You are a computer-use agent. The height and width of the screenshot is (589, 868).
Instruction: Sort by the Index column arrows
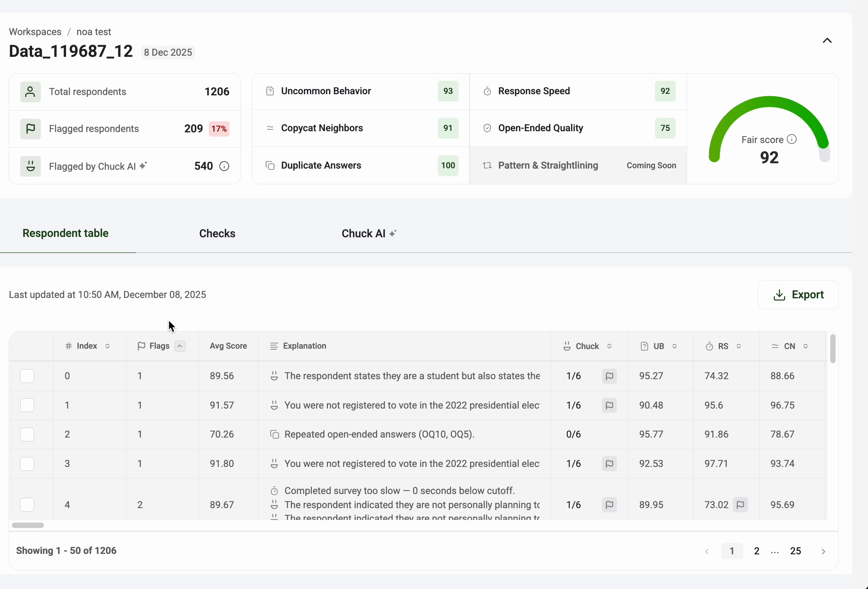(108, 346)
